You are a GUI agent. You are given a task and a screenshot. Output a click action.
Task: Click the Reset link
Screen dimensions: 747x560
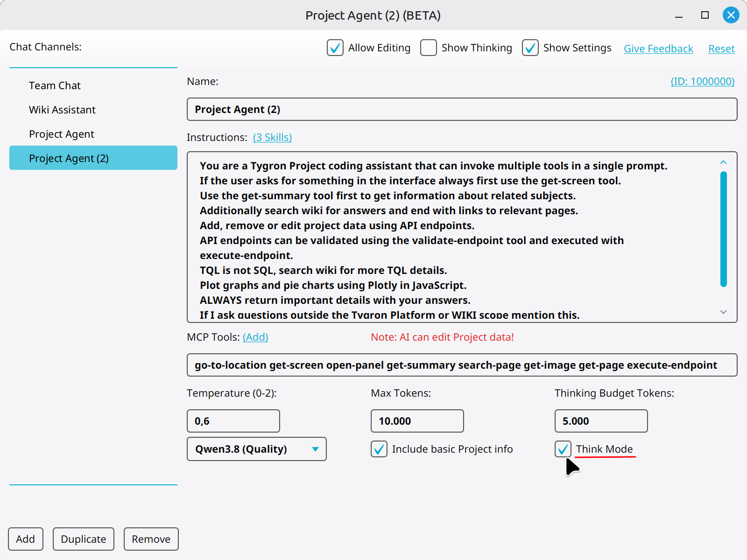click(721, 49)
